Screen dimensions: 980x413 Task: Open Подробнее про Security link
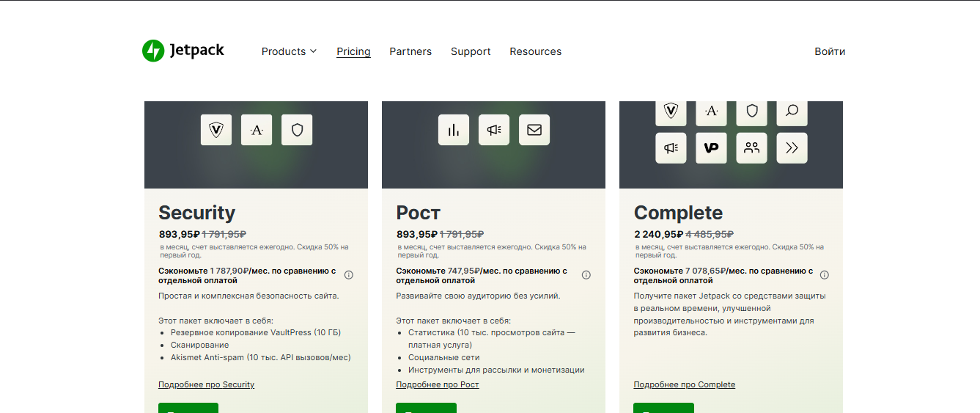(x=206, y=384)
